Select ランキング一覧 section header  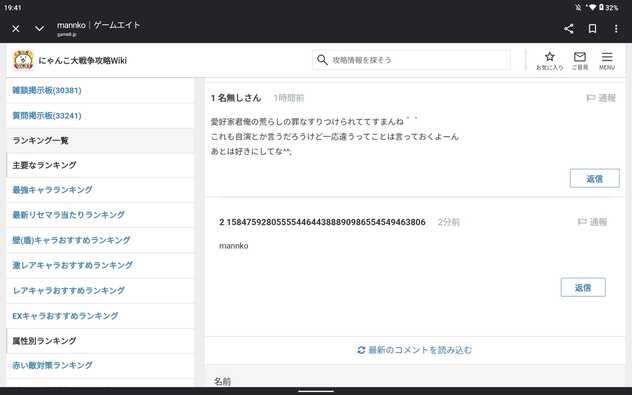click(100, 141)
